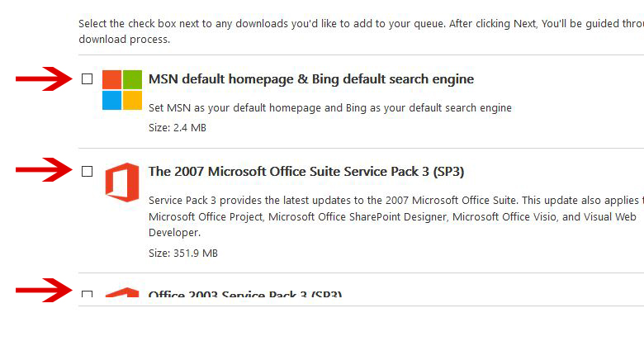644x346 pixels.
Task: Click the 'Set MSN as your default homepage' description
Action: point(330,107)
